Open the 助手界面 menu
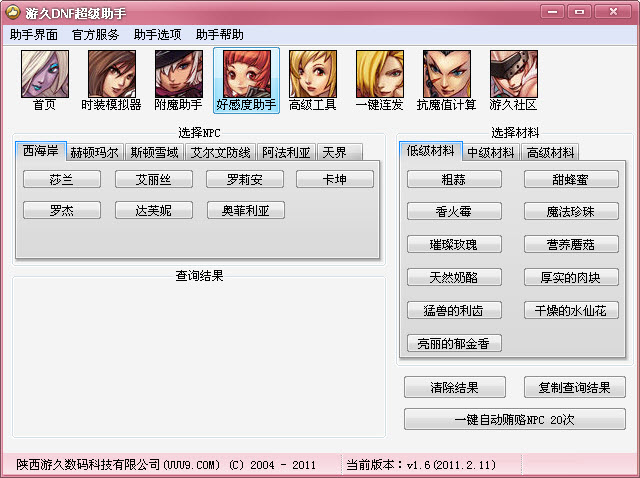 [34, 35]
